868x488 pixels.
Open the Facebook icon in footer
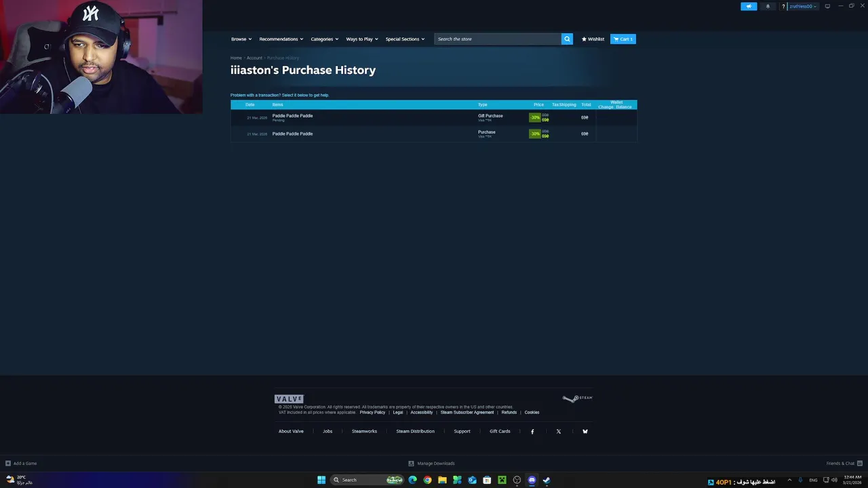(532, 431)
